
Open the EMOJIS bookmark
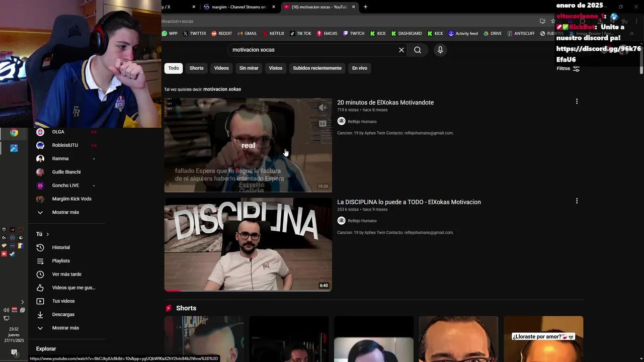(x=327, y=33)
